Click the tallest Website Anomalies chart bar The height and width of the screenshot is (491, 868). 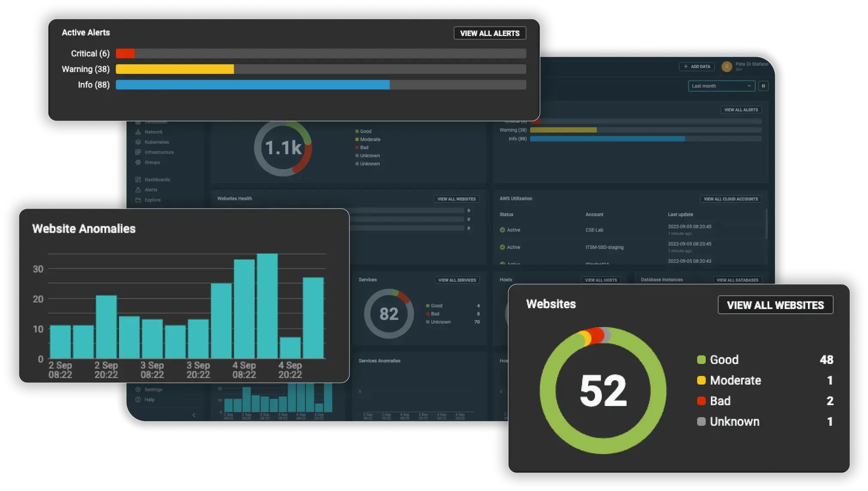pyautogui.click(x=267, y=306)
